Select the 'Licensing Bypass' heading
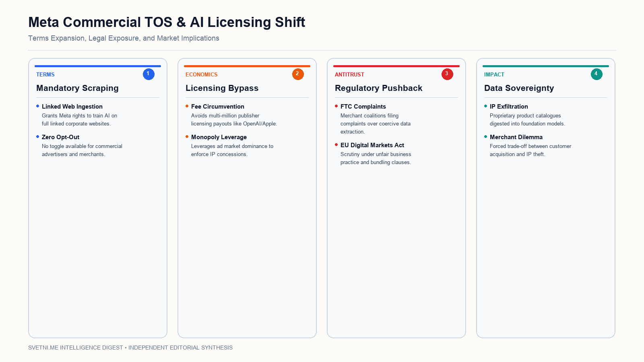The height and width of the screenshot is (362, 644). [x=222, y=88]
